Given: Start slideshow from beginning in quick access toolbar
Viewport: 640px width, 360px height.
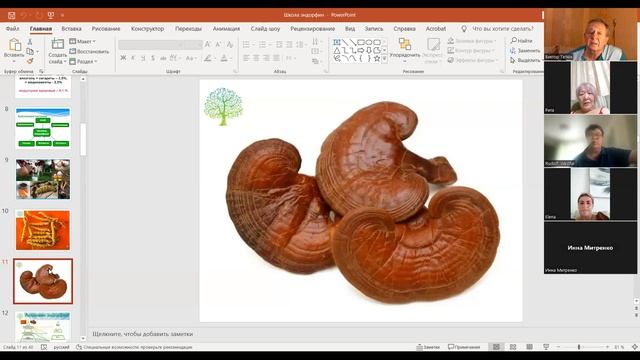Looking at the screenshot, I should point(51,15).
